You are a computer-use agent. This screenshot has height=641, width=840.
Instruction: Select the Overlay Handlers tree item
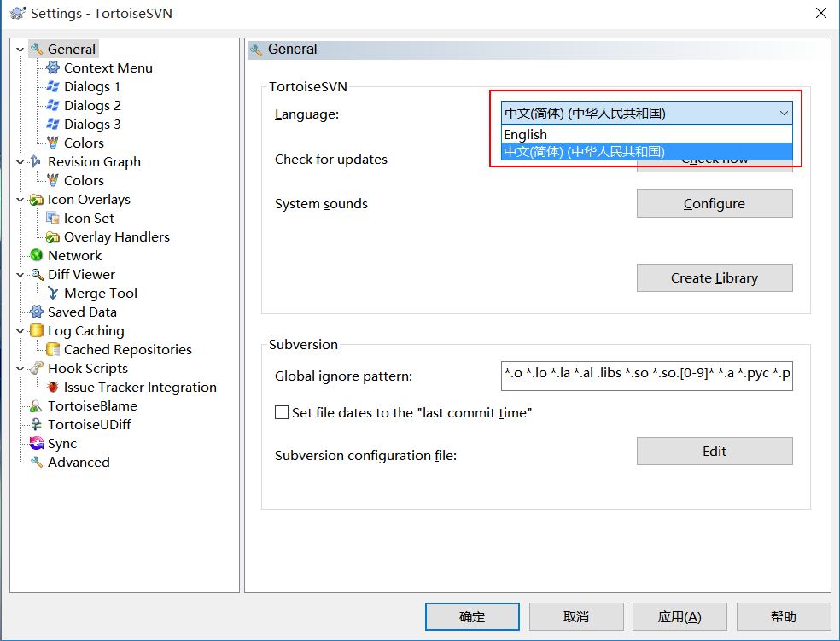tap(117, 237)
